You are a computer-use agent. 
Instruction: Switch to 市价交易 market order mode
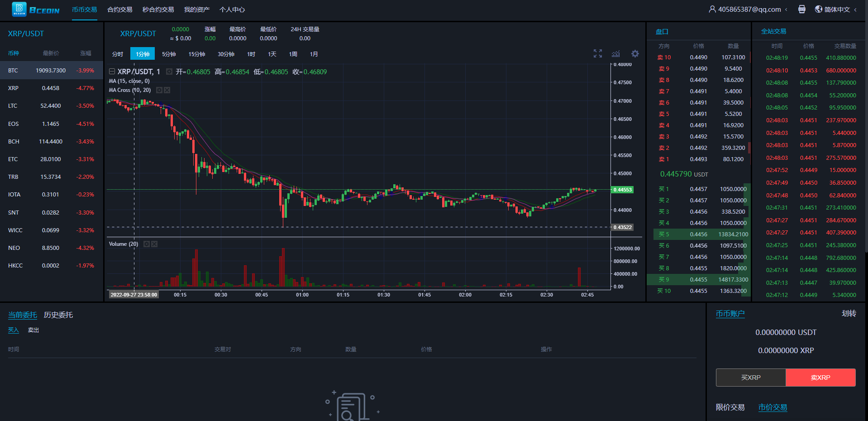(773, 407)
